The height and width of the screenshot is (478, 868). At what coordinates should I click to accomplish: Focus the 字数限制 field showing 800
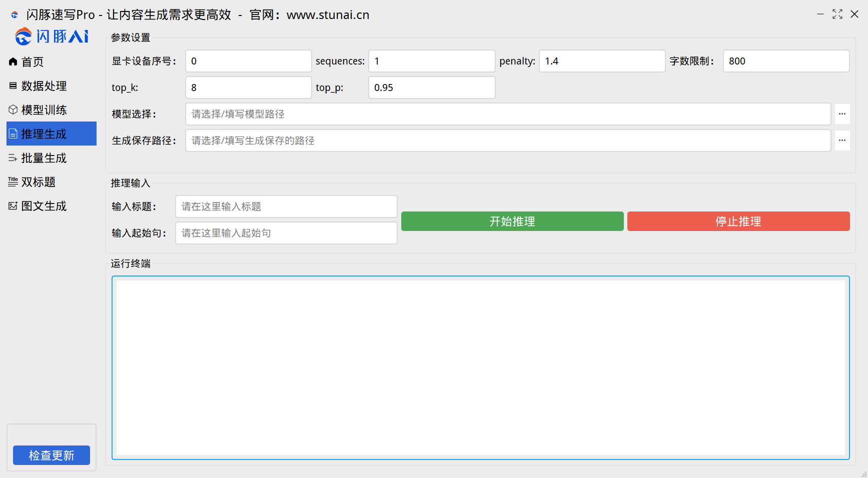tap(786, 61)
